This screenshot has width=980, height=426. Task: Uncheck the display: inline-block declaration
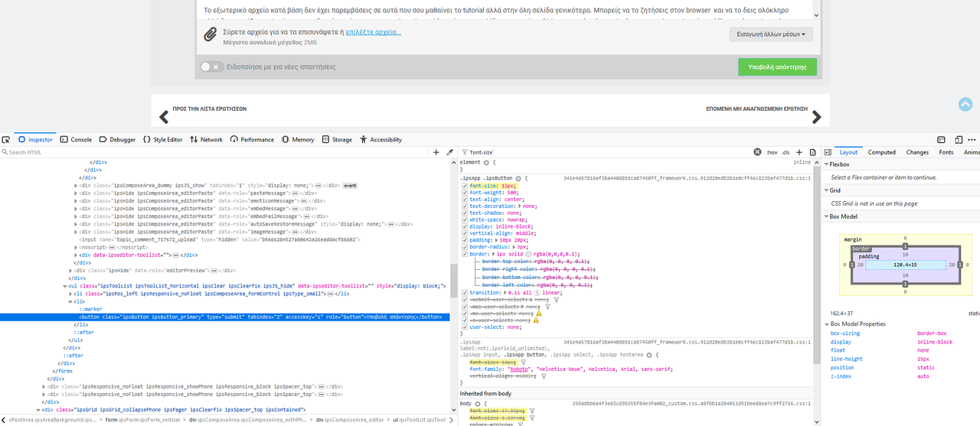click(464, 226)
